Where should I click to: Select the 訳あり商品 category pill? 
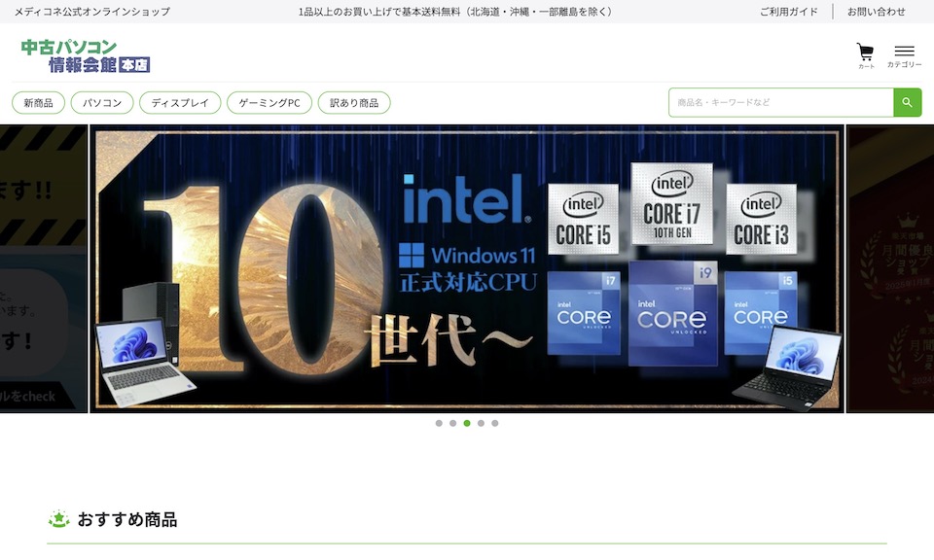click(354, 103)
